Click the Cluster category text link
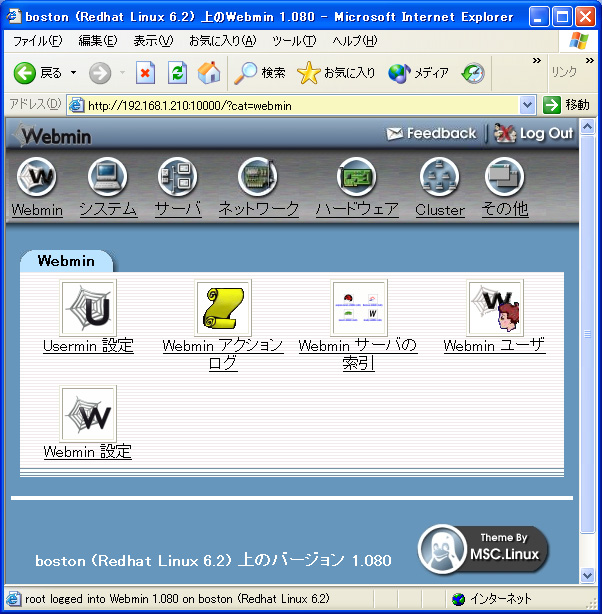 point(440,210)
